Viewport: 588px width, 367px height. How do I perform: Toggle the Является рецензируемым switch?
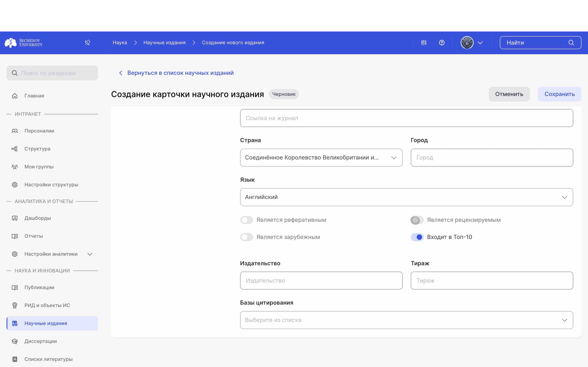pyautogui.click(x=416, y=220)
